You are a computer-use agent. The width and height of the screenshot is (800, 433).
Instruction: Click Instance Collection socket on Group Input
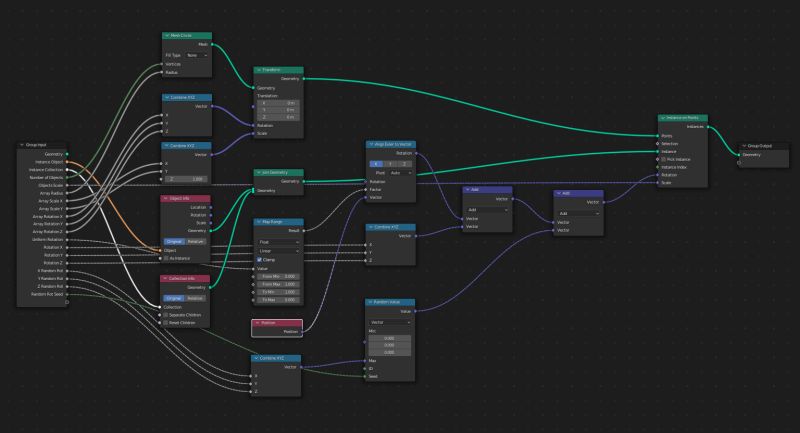tap(67, 169)
